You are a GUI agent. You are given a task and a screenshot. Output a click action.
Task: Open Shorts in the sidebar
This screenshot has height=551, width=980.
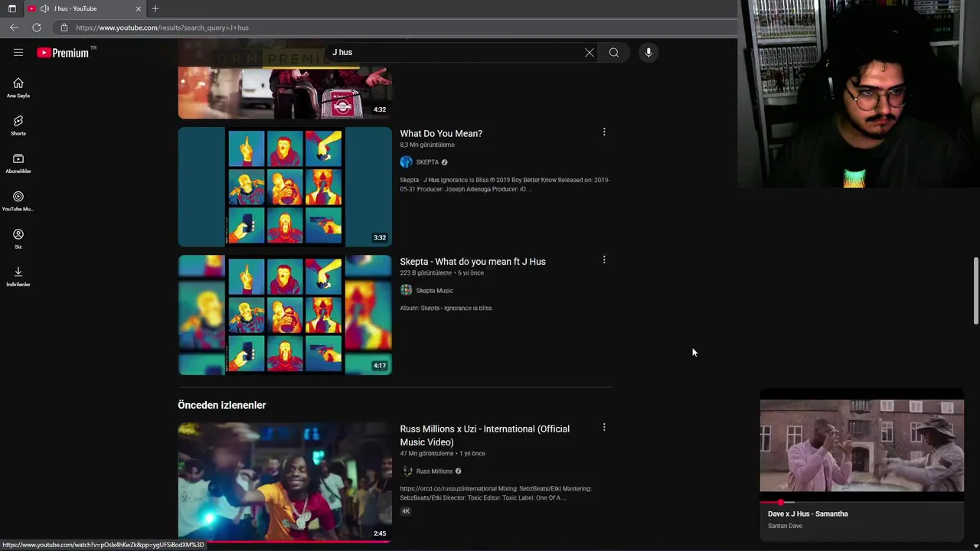pyautogui.click(x=18, y=126)
